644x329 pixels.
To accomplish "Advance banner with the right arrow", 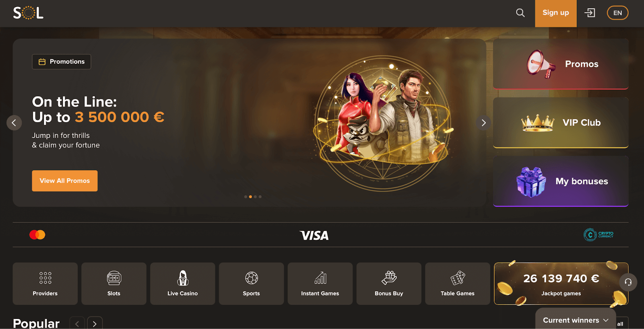I will coord(483,123).
